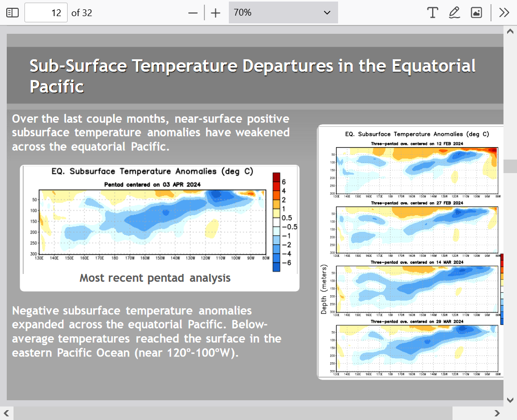
Task: Click the dark blue -6 color scale swatch
Action: 276,267
